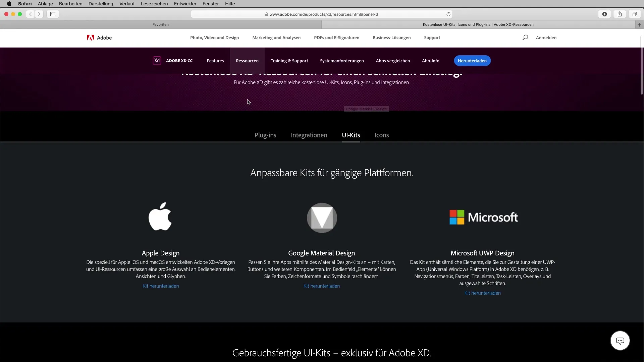644x362 pixels.
Task: Click the Xd product icon
Action: coord(157,61)
